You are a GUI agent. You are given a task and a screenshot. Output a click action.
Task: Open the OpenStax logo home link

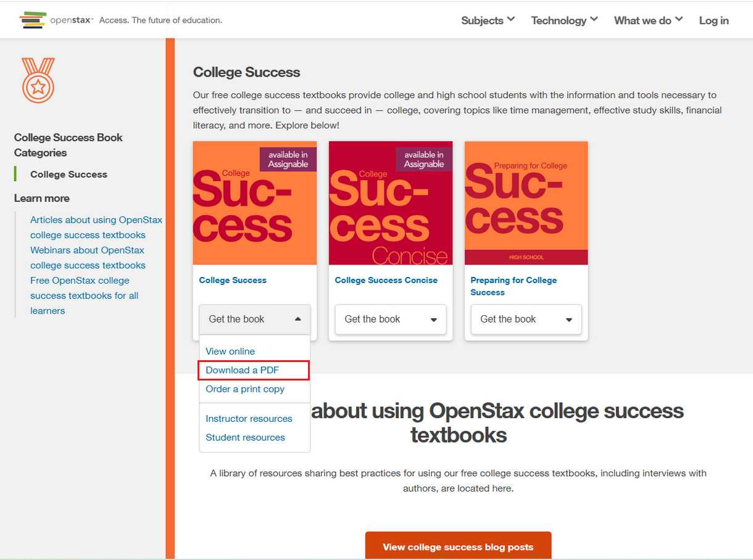point(56,20)
